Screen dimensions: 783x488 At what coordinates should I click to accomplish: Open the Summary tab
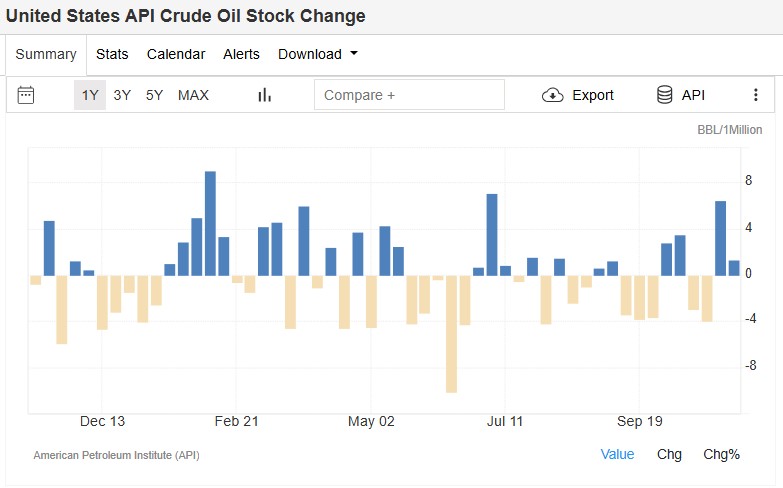[46, 54]
